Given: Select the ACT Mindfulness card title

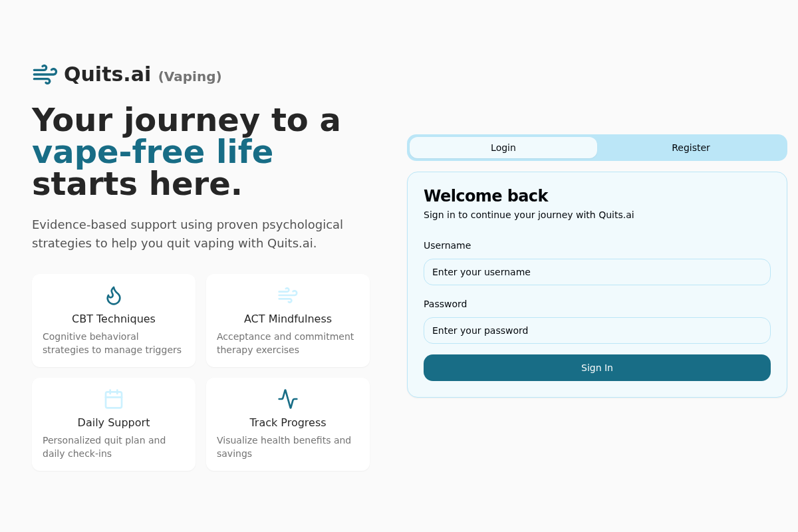Looking at the screenshot, I should [x=288, y=319].
